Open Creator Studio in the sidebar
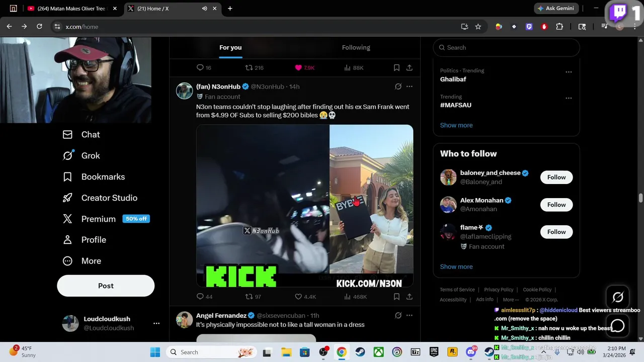This screenshot has width=644, height=362. pos(100,198)
